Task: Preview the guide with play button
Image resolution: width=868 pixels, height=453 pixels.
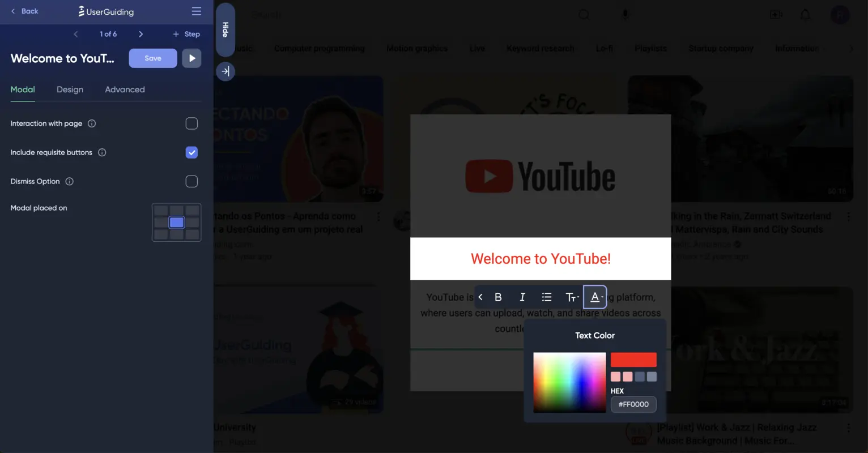Action: click(192, 58)
